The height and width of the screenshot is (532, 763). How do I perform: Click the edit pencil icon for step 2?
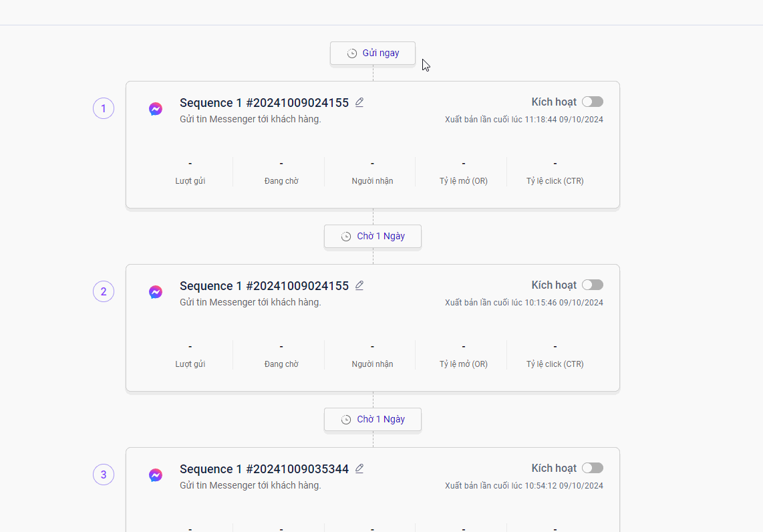point(359,285)
